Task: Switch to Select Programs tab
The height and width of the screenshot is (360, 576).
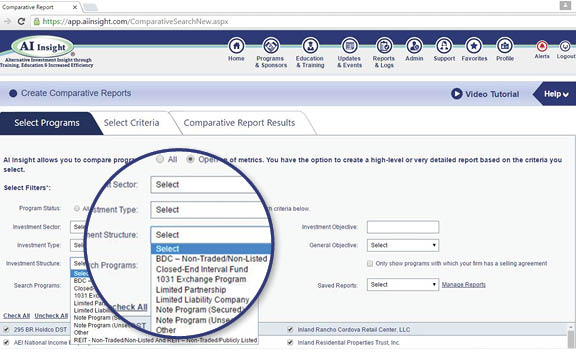Action: click(x=47, y=123)
